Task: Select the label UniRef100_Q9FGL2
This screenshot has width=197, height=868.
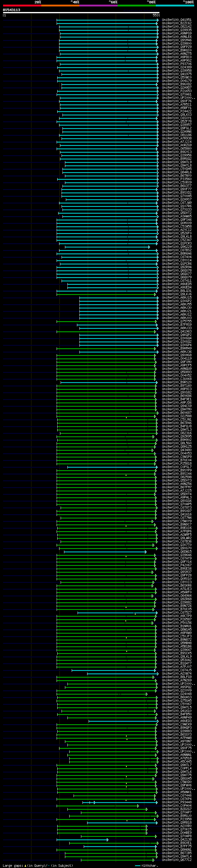Action: (x=177, y=128)
